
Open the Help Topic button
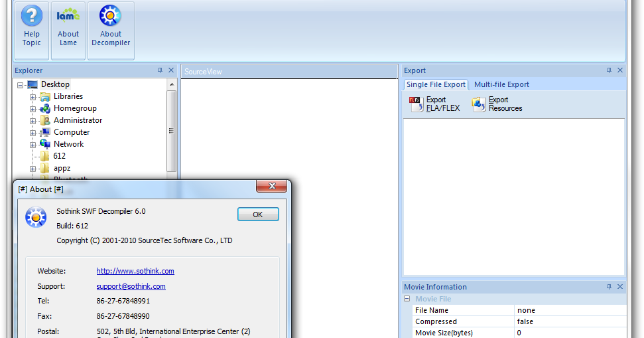pyautogui.click(x=32, y=31)
